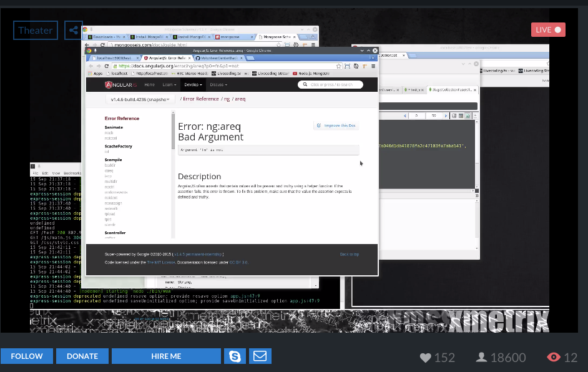Screen dimensions: 588x372
Task: Open Chrome hamburger menu in AngularJS window
Action: pyautogui.click(x=373, y=66)
